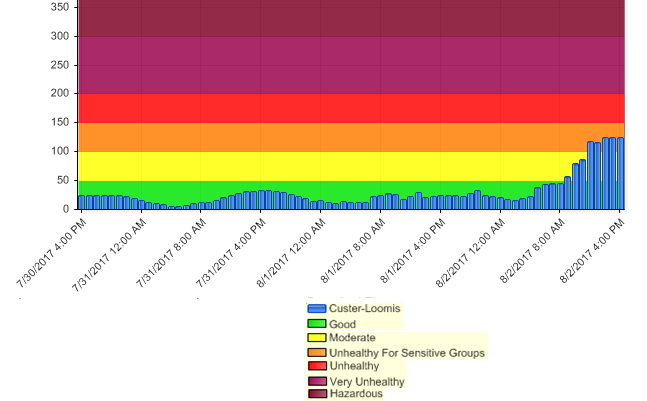The height and width of the screenshot is (401, 647).
Task: Select the Unhealthy For Sensitive Groups label
Action: 406,353
